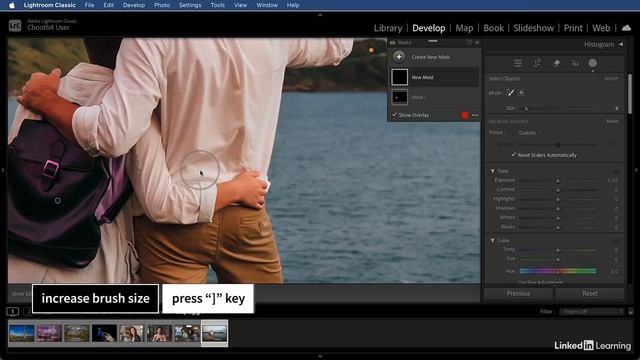Viewport: 640px width, 360px height.
Task: Select the Masking circle tool
Action: pos(593,63)
